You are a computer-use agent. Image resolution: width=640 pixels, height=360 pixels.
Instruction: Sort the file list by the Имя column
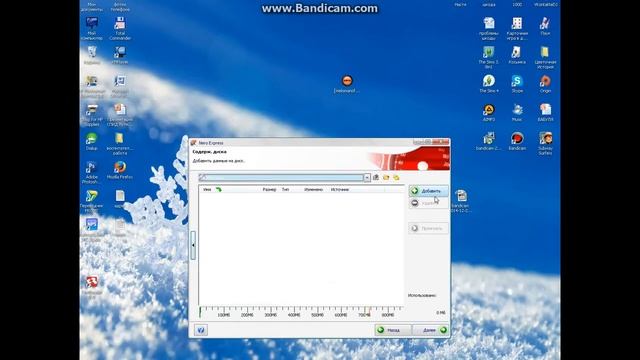(x=207, y=189)
